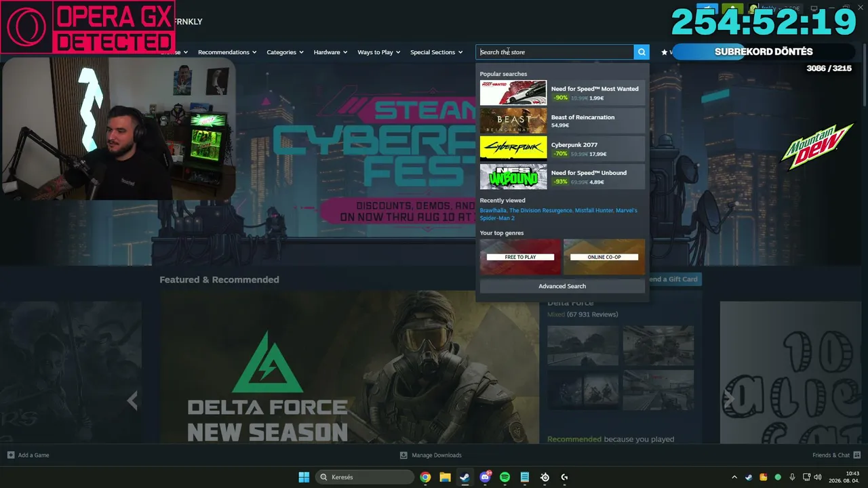The width and height of the screenshot is (868, 488).
Task: Click Add a Game text
Action: tap(33, 455)
